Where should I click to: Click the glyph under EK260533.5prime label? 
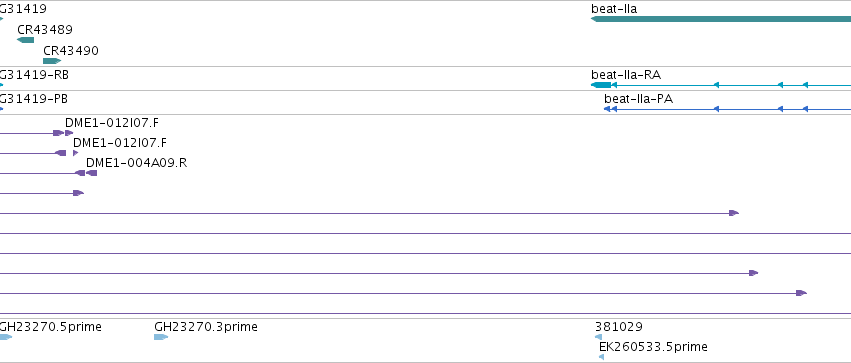[601, 356]
